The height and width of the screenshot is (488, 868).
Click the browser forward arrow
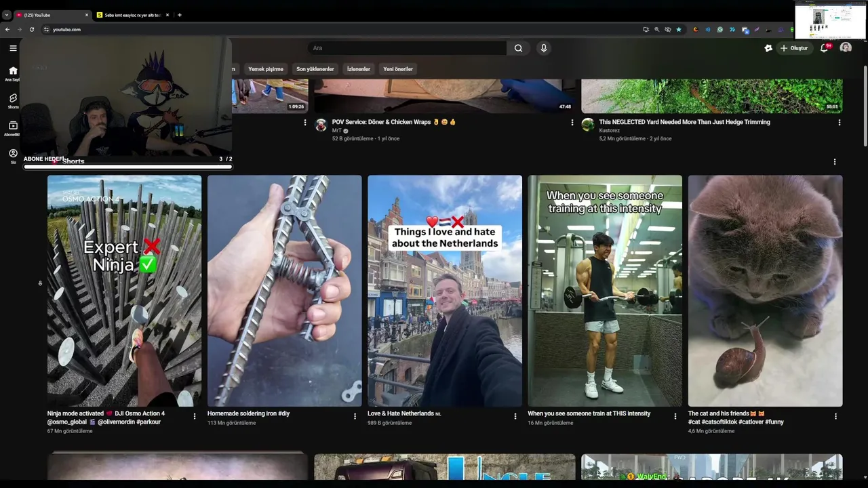pos(19,29)
